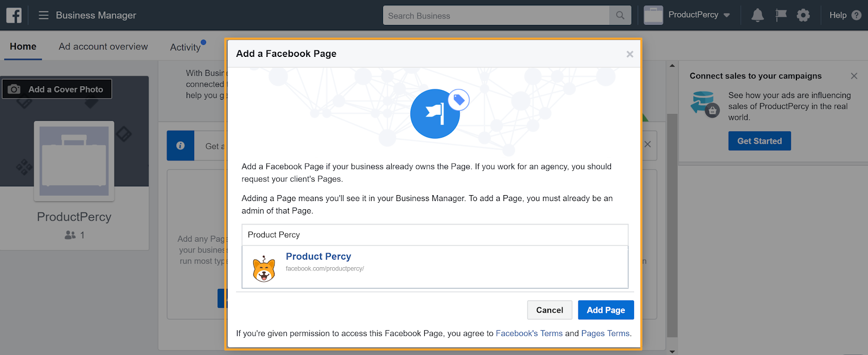Click the sales database cart icon
The image size is (868, 355).
705,104
